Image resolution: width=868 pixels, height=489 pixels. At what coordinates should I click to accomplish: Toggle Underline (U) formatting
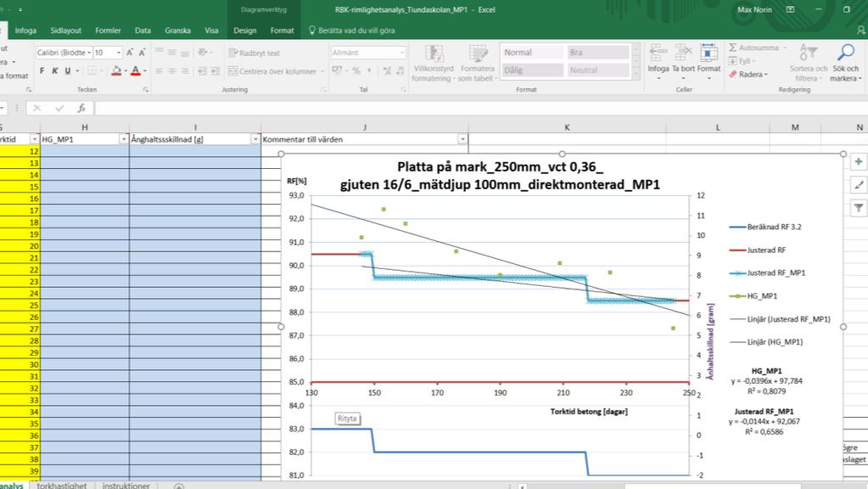point(68,70)
